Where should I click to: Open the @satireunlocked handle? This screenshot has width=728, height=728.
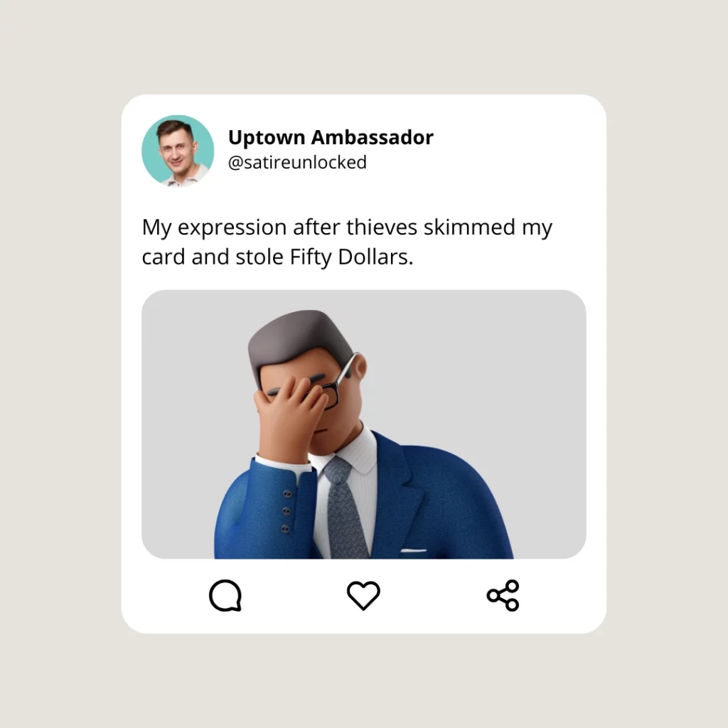tap(297, 163)
